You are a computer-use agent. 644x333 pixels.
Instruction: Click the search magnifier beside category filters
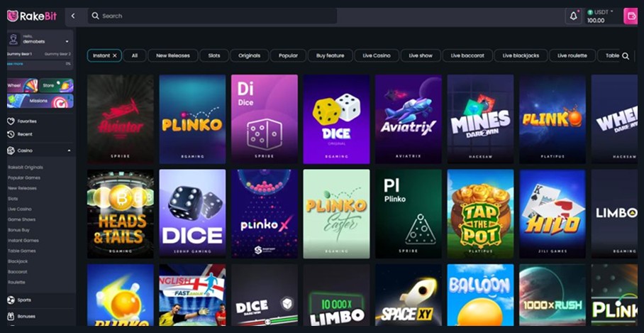click(x=625, y=56)
